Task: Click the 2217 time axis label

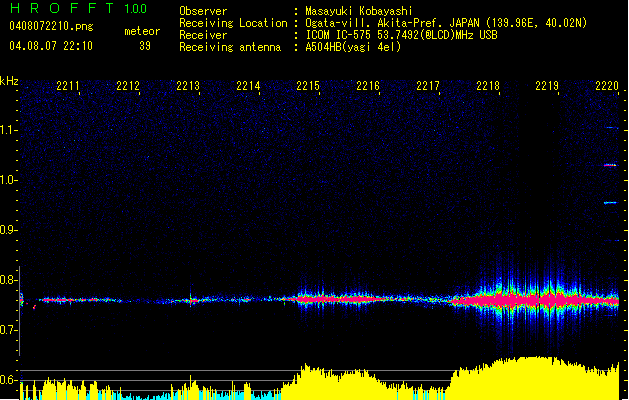Action: tap(428, 85)
